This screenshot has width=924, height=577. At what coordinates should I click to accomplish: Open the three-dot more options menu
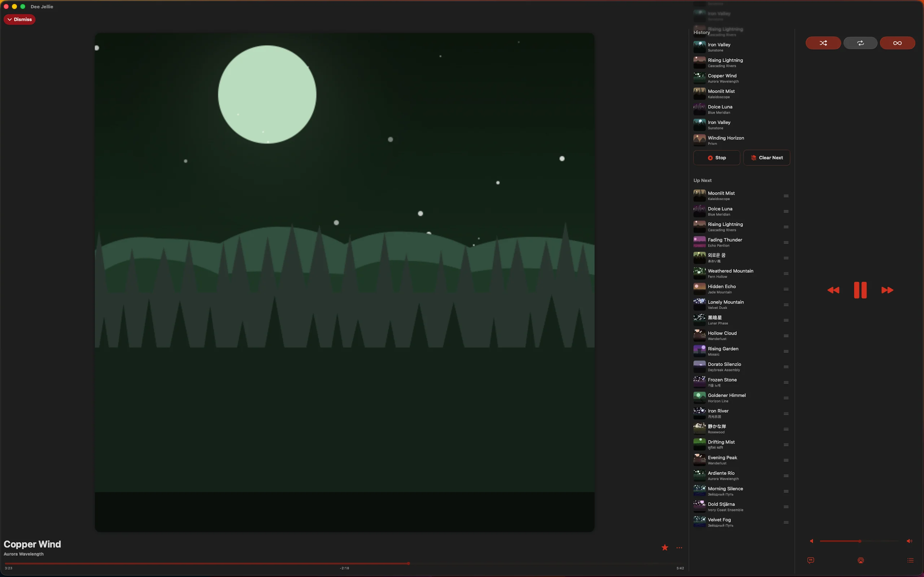click(x=679, y=548)
